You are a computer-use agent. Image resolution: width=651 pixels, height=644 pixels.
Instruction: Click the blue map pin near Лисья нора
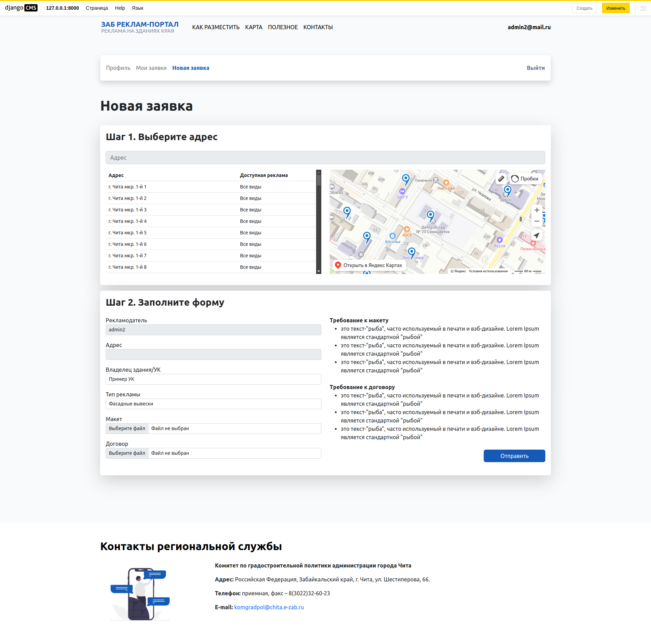pyautogui.click(x=412, y=253)
